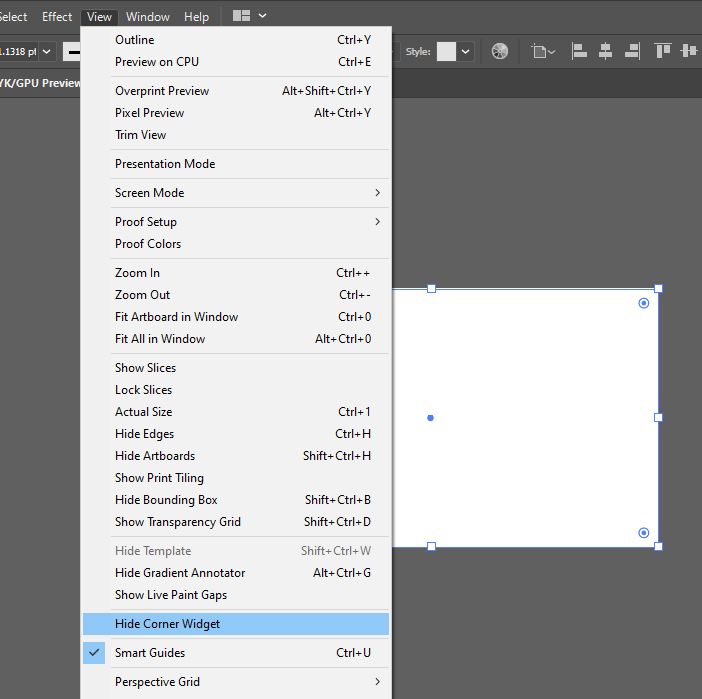The image size is (702, 699).
Task: Choose Show Print Tiling
Action: coord(236,477)
